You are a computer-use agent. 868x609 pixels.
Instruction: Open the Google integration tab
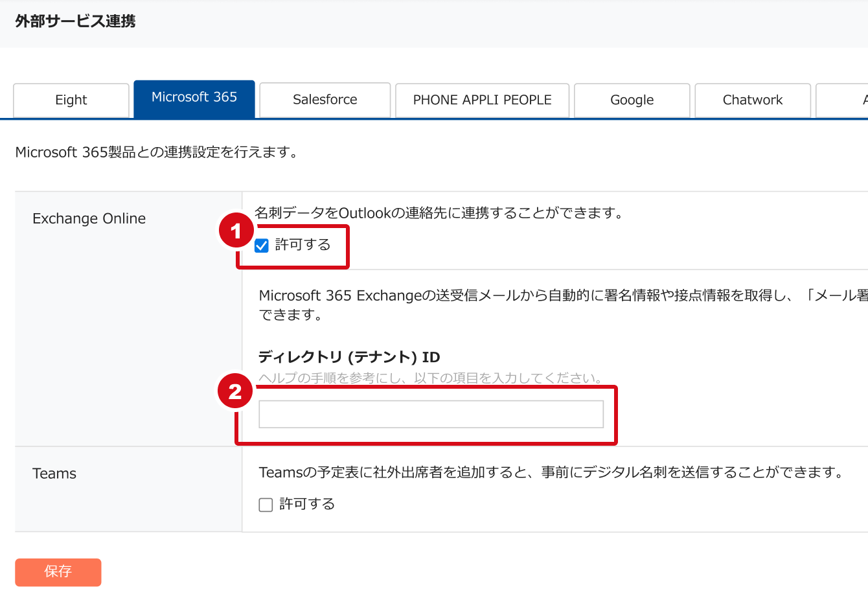tap(632, 99)
